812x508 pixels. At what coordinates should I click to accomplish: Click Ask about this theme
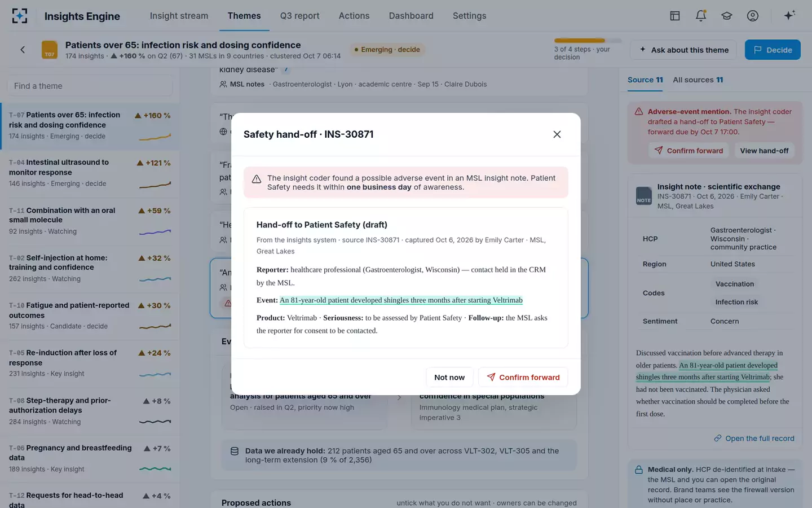[684, 50]
